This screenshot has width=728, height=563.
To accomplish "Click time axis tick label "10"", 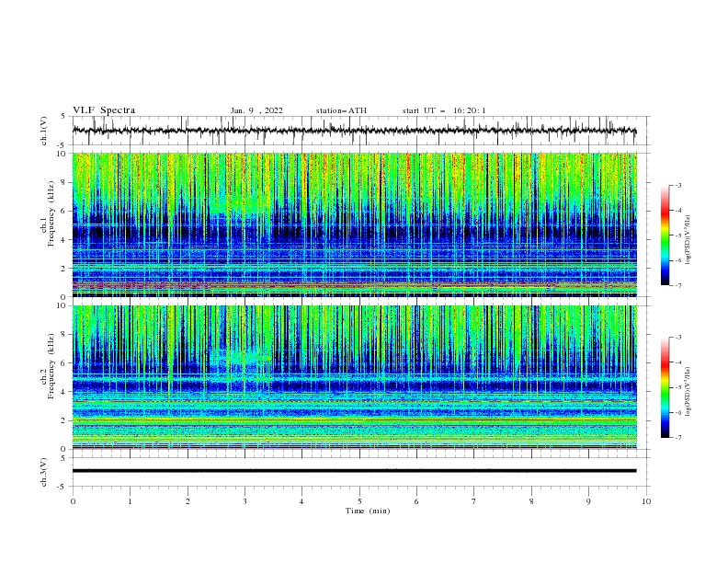I will coord(646,501).
